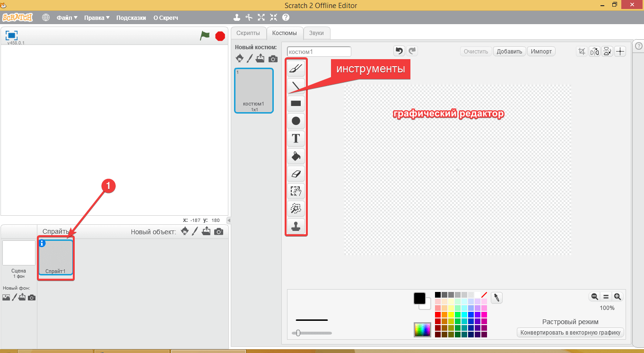Take new backdrop from camera
The height and width of the screenshot is (353, 644).
(32, 297)
